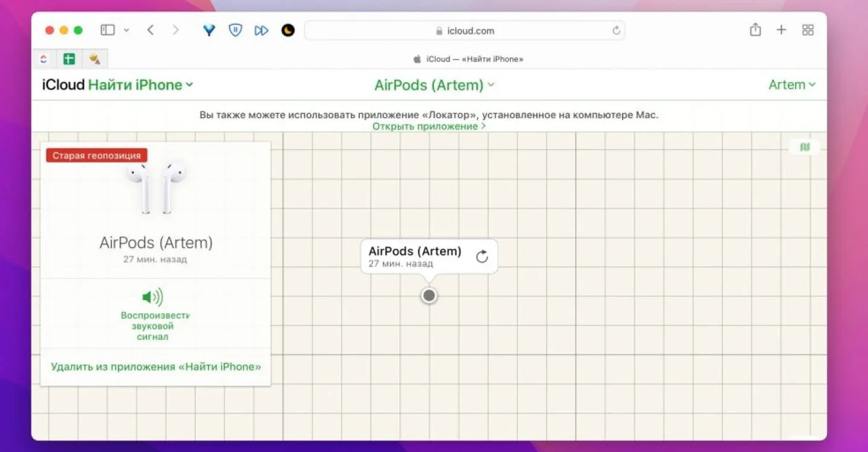Click Удалить из приложения «Найти iPhone»
Image resolution: width=868 pixels, height=452 pixels.
pos(156,366)
